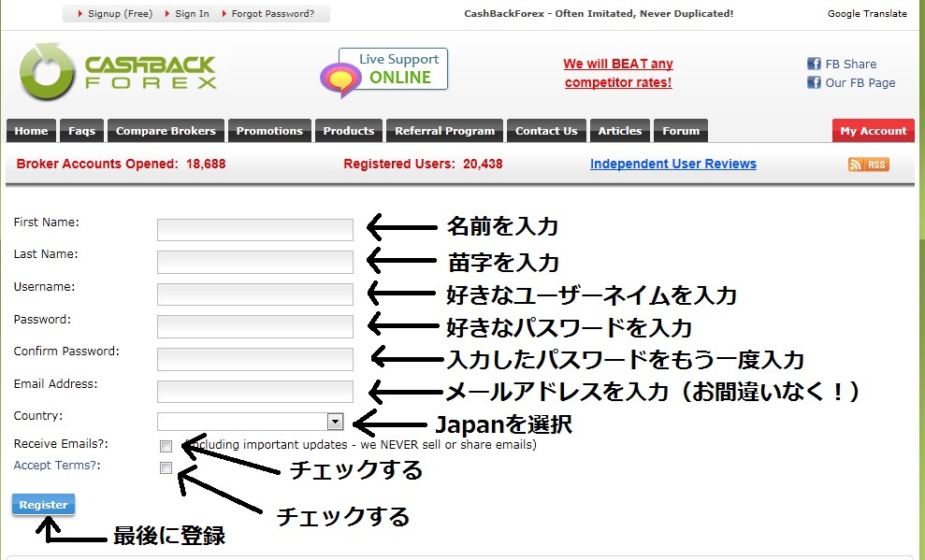Click the Our FB Page text link
Viewport: 925px width, 560px height.
(x=860, y=83)
